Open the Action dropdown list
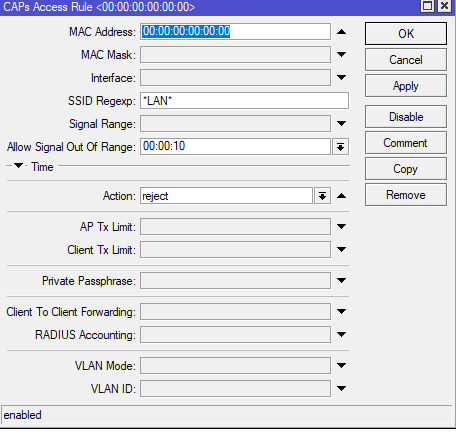Viewport: 456px width, 435px height. [x=322, y=196]
